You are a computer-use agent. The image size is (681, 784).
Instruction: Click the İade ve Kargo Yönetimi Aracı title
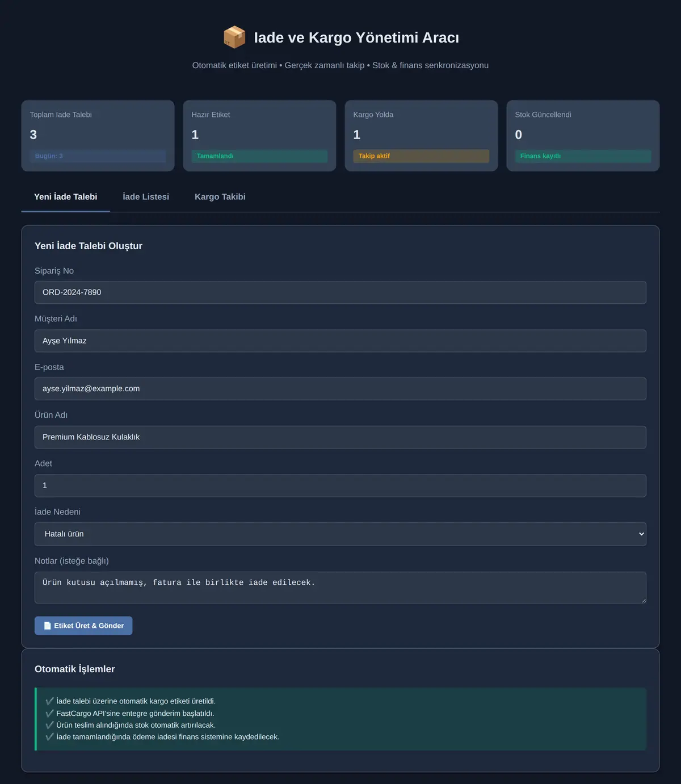(356, 37)
